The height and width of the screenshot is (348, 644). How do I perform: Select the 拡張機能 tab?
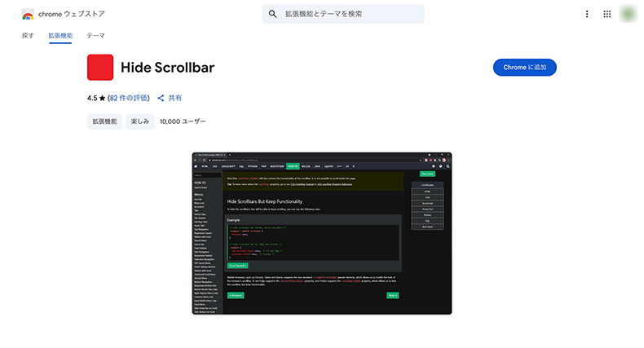click(60, 36)
